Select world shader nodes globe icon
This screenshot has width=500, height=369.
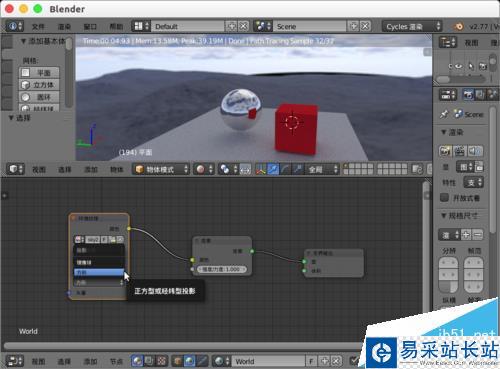190,361
